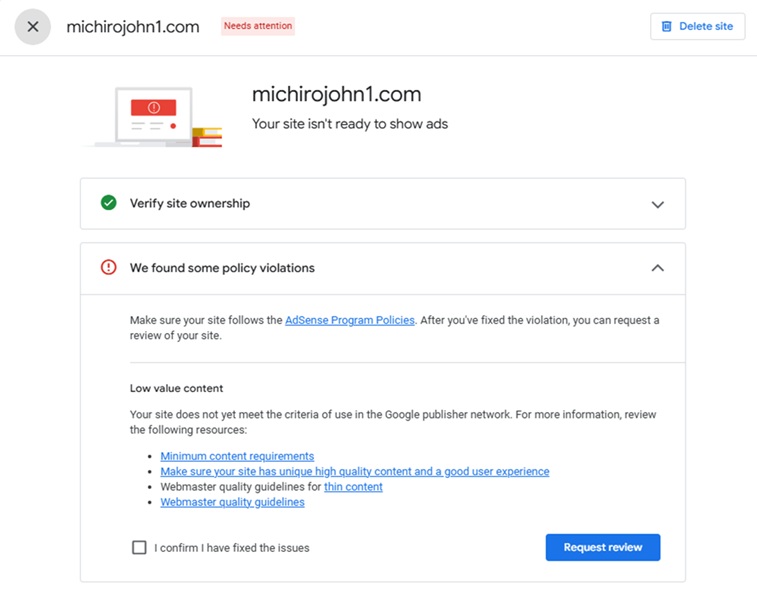Click the michirojohn1.com title in top bar

(133, 27)
